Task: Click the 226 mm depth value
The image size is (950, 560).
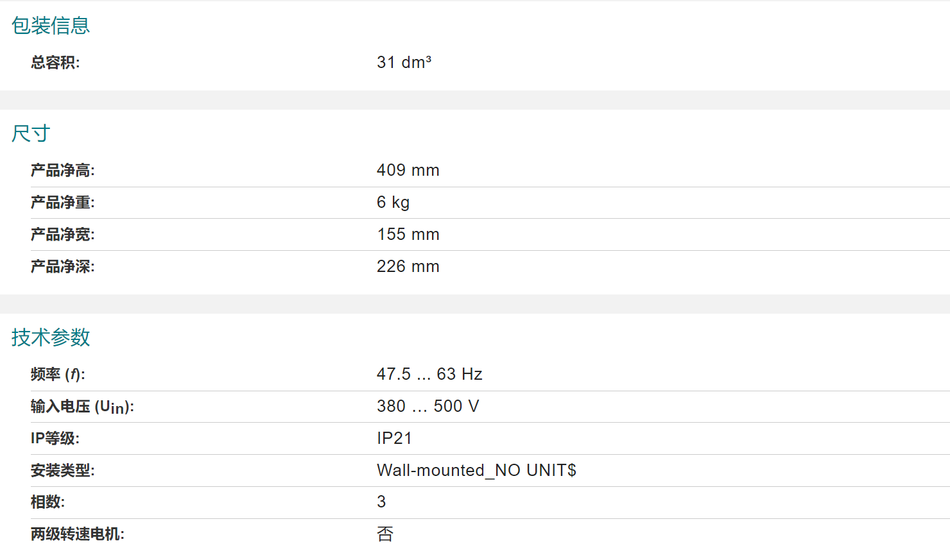Action: point(408,266)
